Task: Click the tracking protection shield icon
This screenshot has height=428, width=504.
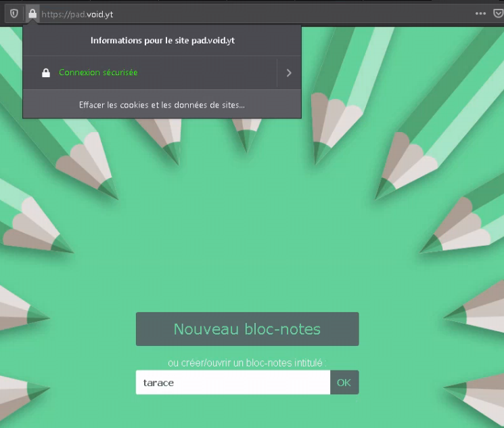Action: tap(14, 14)
